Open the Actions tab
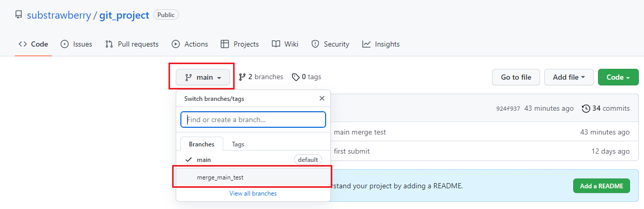The width and height of the screenshot is (644, 209). (x=190, y=44)
